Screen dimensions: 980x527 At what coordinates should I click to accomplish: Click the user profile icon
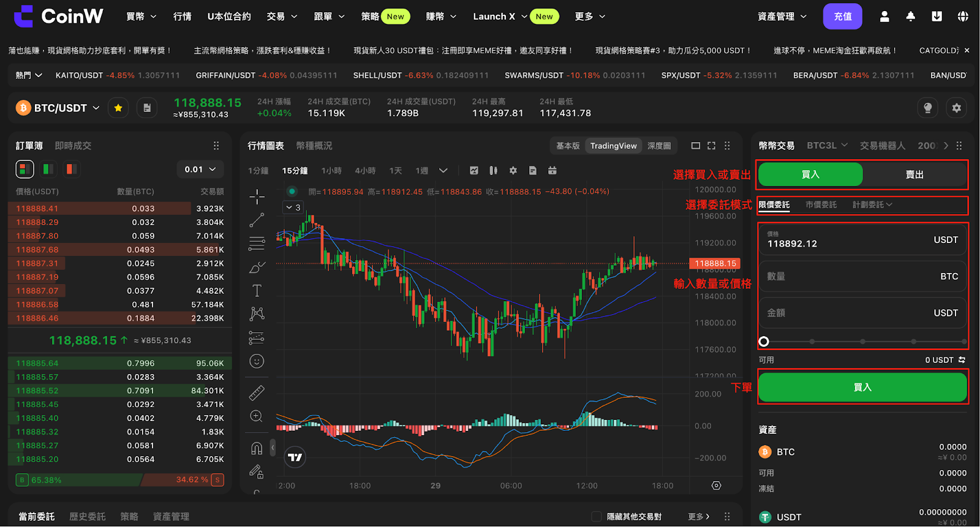(x=884, y=17)
